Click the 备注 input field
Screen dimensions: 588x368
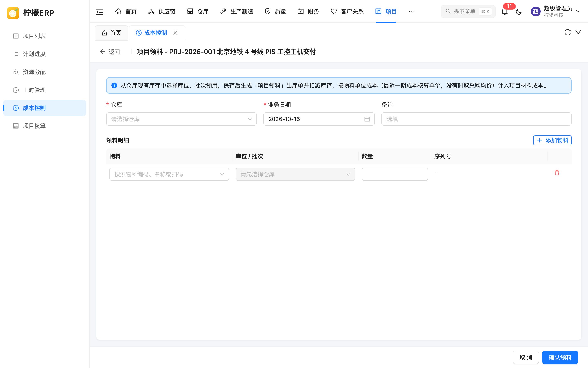click(476, 119)
